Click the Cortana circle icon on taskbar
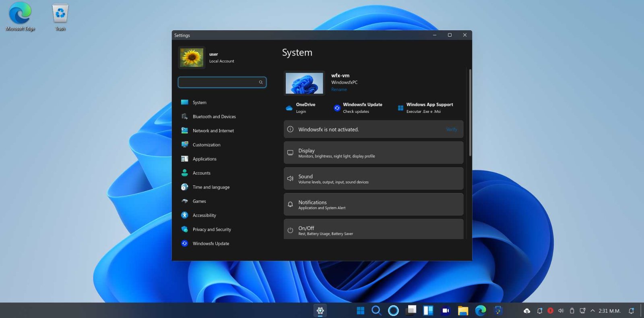 click(x=393, y=310)
